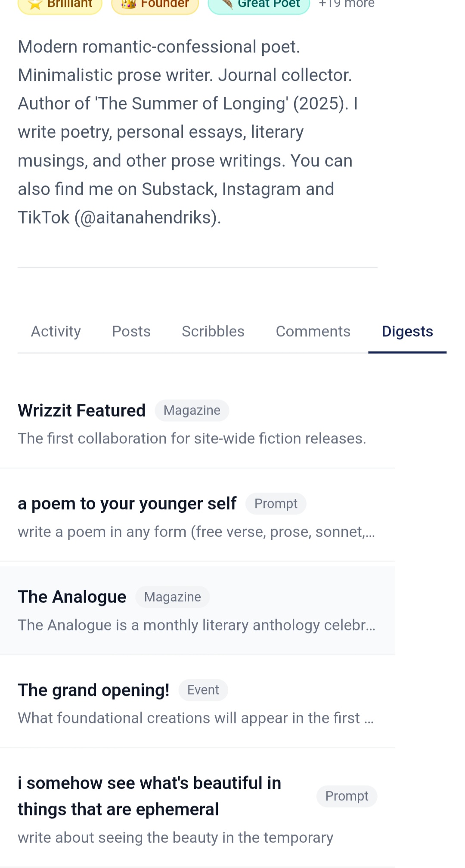The width and height of the screenshot is (465, 868).
Task: Tap the Brilliant star badge
Action: point(60,5)
